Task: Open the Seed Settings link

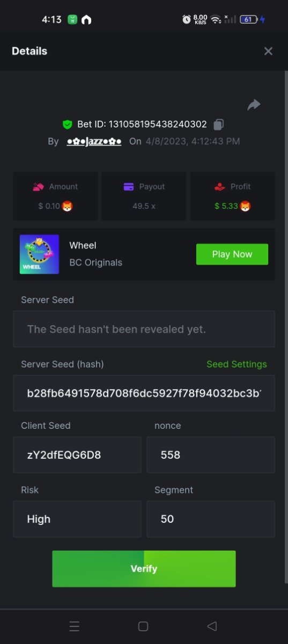Action: (237, 364)
